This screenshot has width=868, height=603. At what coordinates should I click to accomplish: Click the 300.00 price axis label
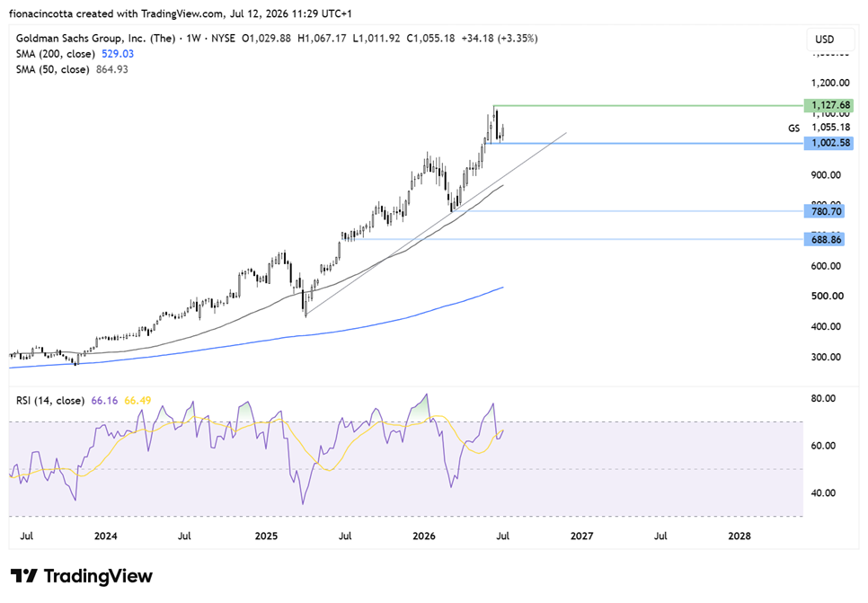[x=826, y=357]
